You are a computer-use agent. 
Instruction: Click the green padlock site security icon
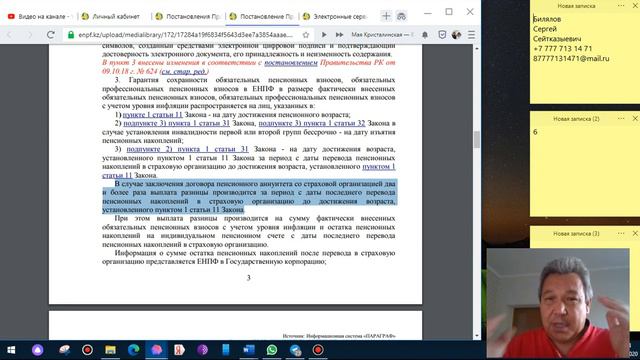click(71, 35)
